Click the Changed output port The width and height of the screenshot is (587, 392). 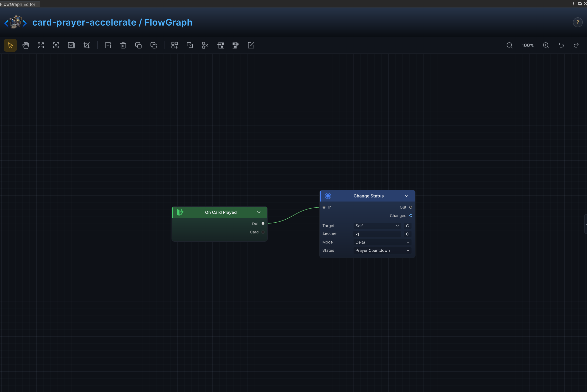pyautogui.click(x=411, y=216)
